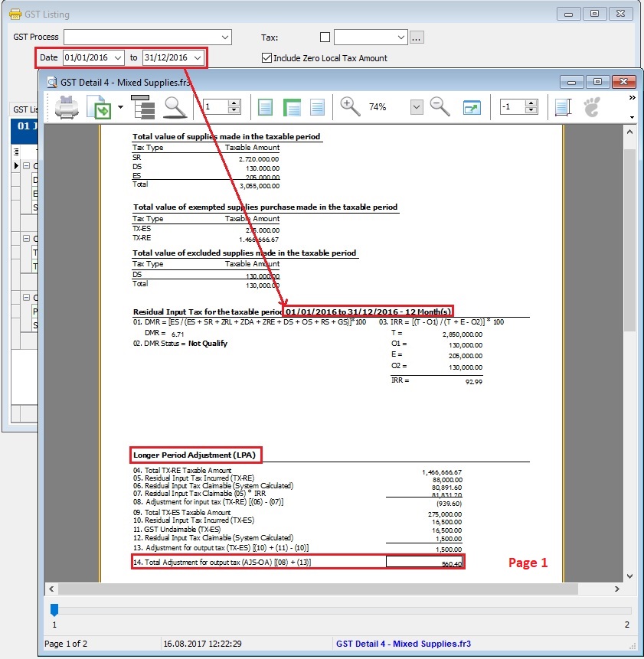644x659 pixels.
Task: Click the ellipsis button beside Tax
Action: click(x=417, y=37)
